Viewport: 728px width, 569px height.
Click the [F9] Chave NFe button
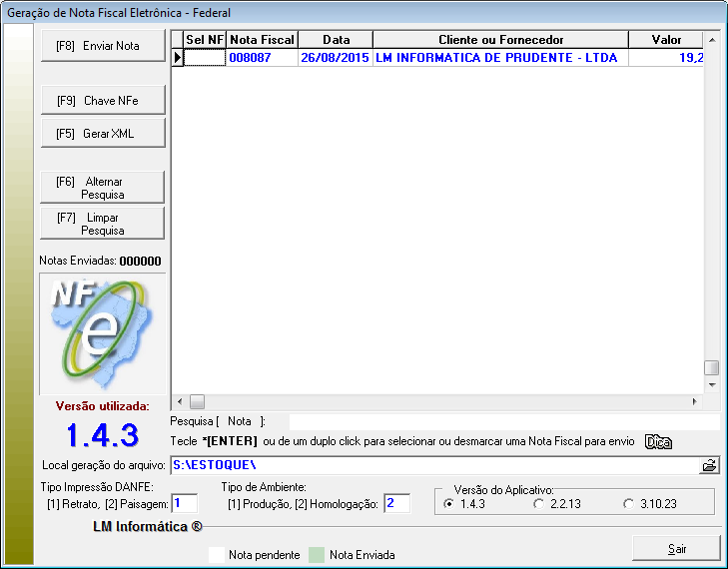click(102, 101)
